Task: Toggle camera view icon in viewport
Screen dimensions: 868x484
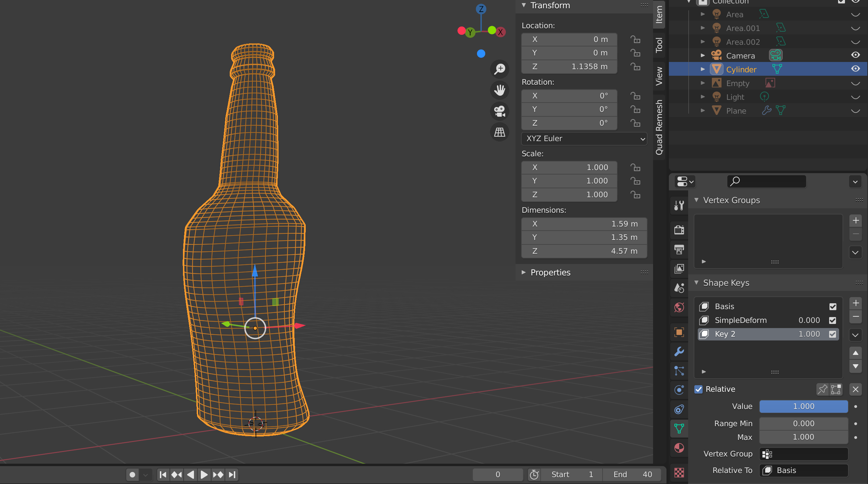Action: (500, 111)
